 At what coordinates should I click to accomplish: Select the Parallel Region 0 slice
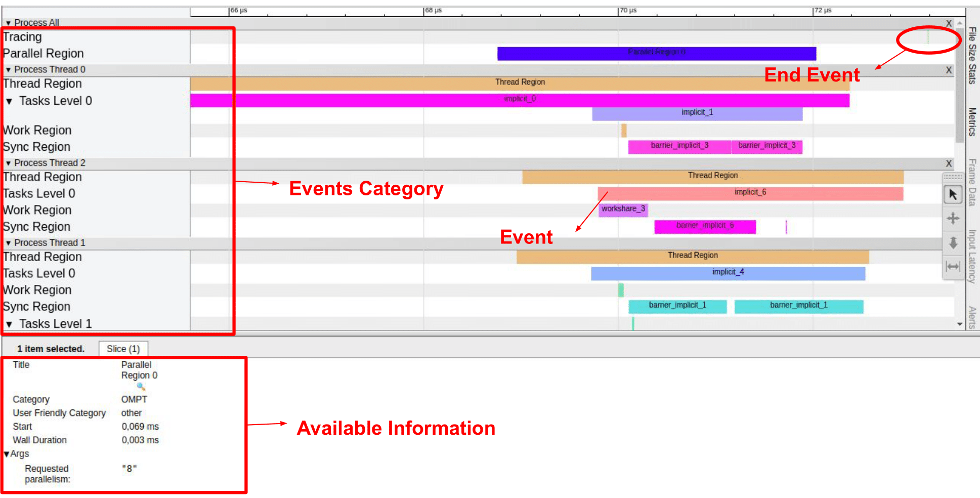click(656, 53)
